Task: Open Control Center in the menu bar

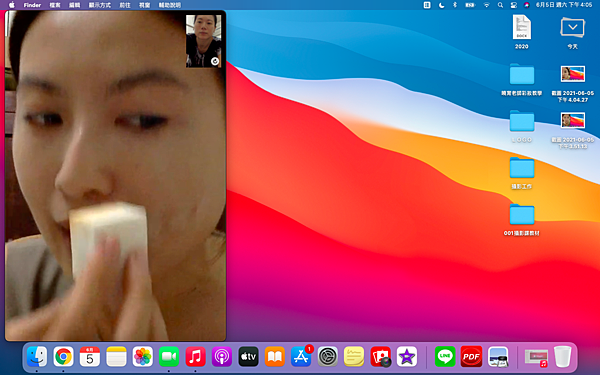Action: coord(514,5)
